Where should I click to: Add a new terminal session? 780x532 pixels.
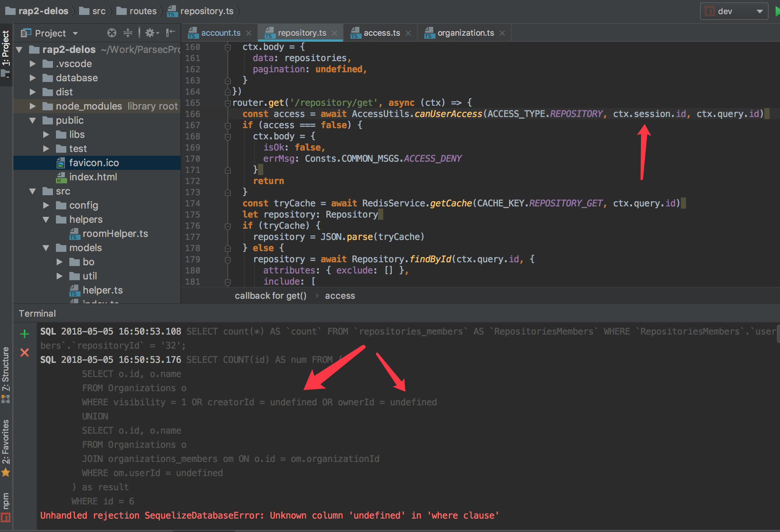click(x=25, y=333)
